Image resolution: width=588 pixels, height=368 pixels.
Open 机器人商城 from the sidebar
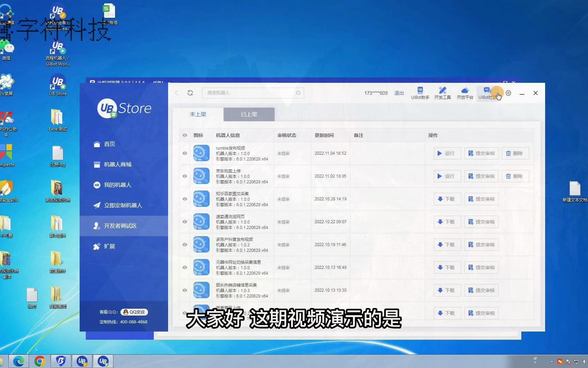click(117, 164)
